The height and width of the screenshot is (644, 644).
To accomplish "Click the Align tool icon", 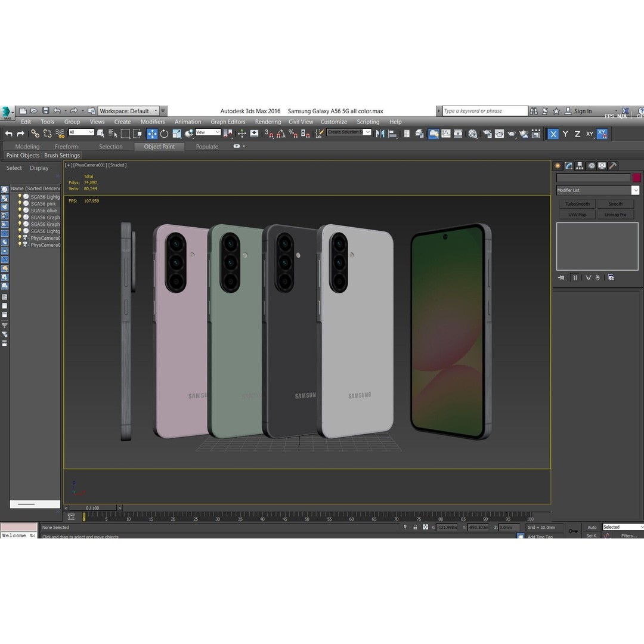I will pyautogui.click(x=392, y=134).
